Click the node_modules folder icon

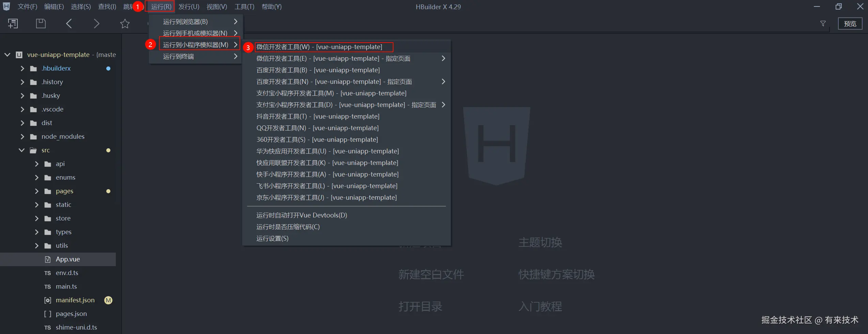point(33,137)
